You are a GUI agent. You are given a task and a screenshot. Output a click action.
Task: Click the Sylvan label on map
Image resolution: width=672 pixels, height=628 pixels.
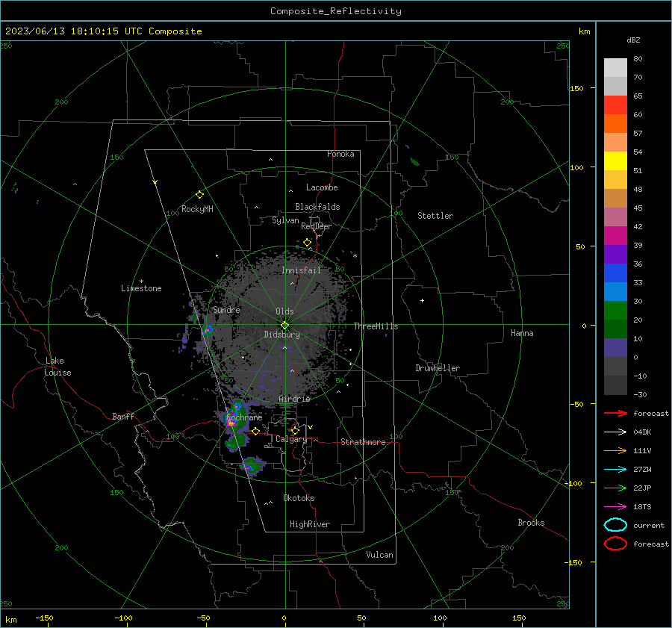tap(285, 220)
